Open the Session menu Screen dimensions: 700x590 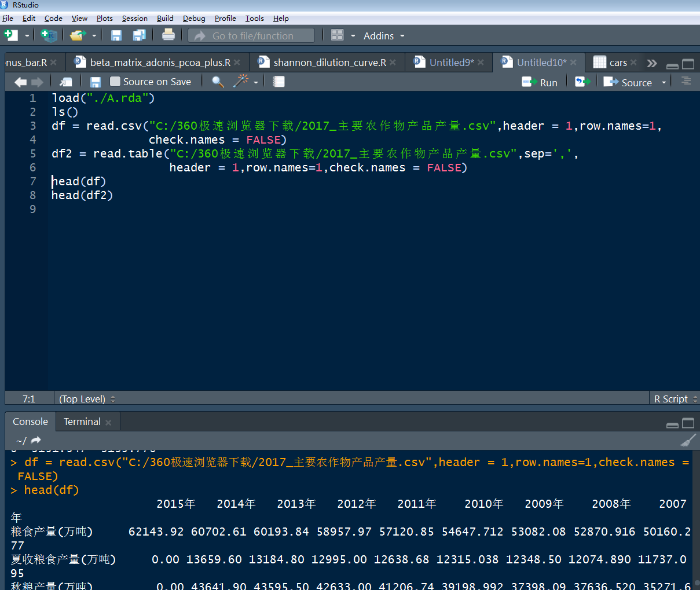[x=134, y=18]
